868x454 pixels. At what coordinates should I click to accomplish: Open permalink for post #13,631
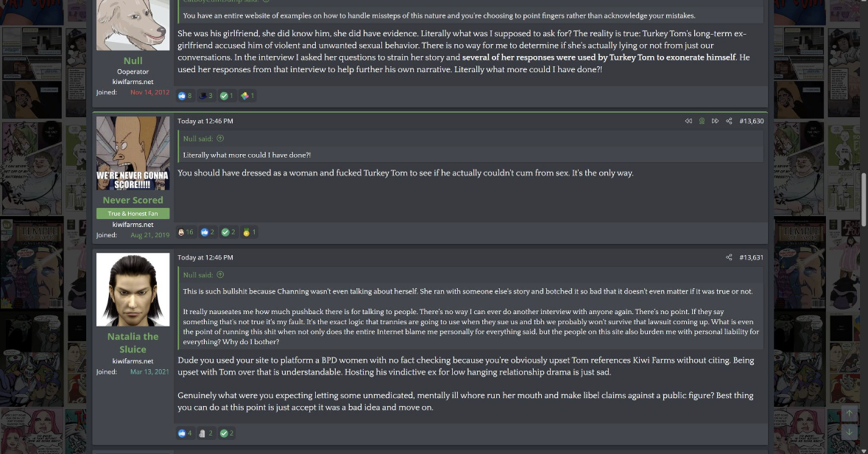[751, 257]
